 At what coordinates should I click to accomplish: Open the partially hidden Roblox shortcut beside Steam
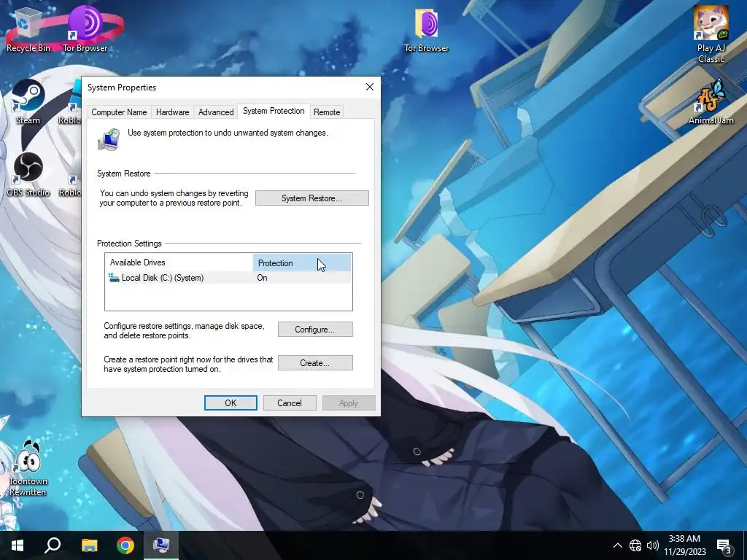[x=71, y=102]
